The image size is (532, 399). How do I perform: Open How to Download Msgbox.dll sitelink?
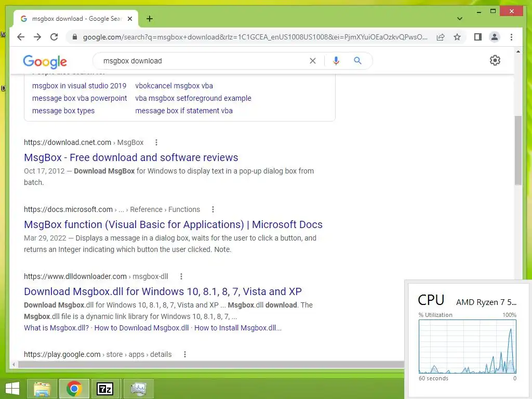(141, 328)
